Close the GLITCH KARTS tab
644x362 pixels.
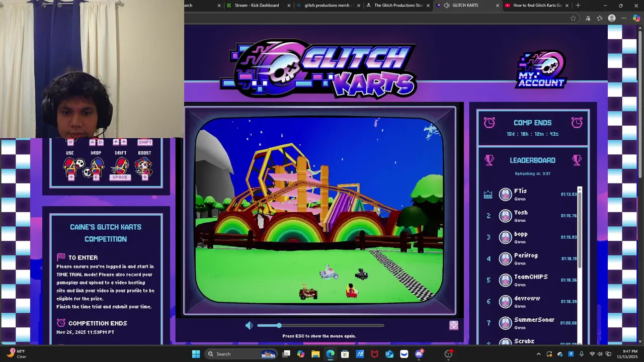click(498, 6)
